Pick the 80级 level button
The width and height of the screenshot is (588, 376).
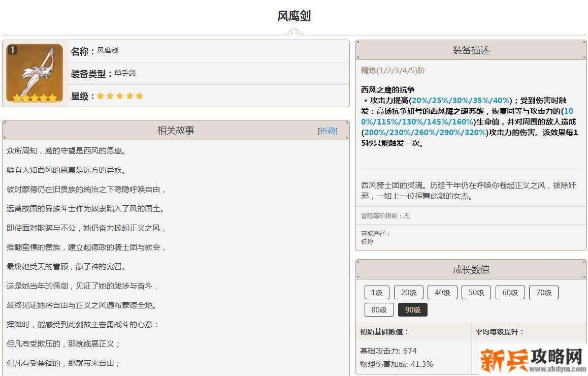tap(379, 310)
